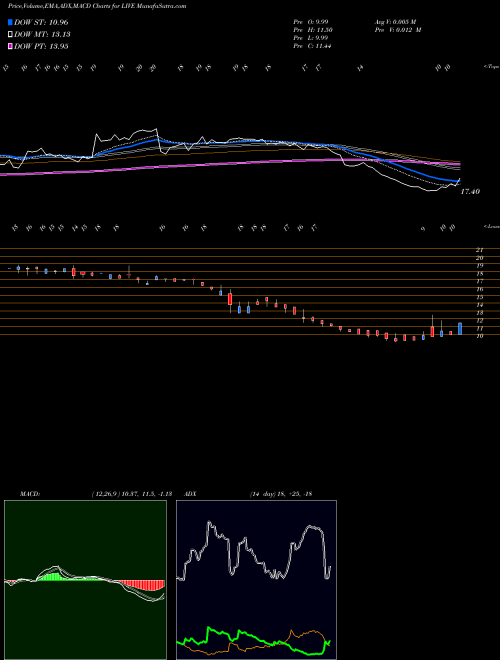This screenshot has width=500, height=660.
Task: Click the blue DOW ST legend swatch
Action: 10,22
